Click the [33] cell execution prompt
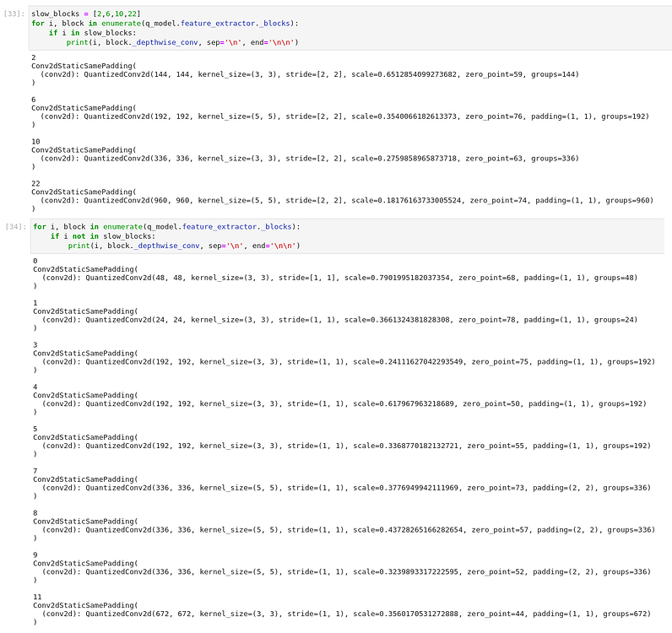672x633 pixels. (x=15, y=14)
